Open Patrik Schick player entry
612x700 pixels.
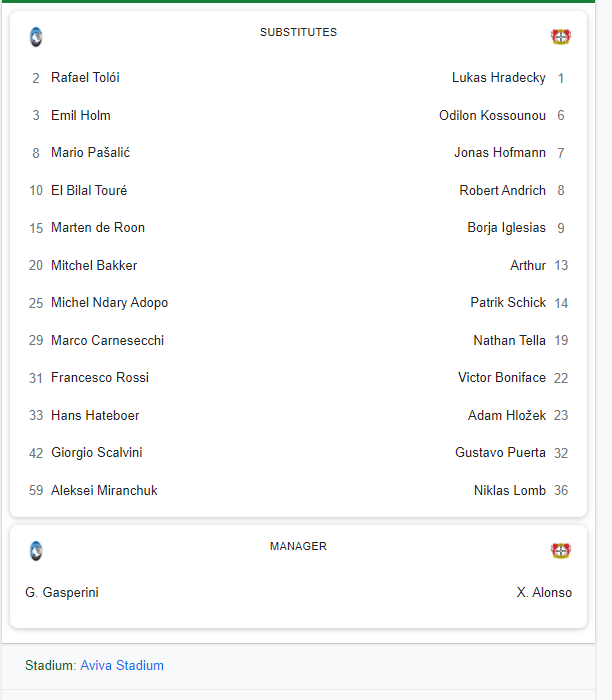(x=508, y=303)
